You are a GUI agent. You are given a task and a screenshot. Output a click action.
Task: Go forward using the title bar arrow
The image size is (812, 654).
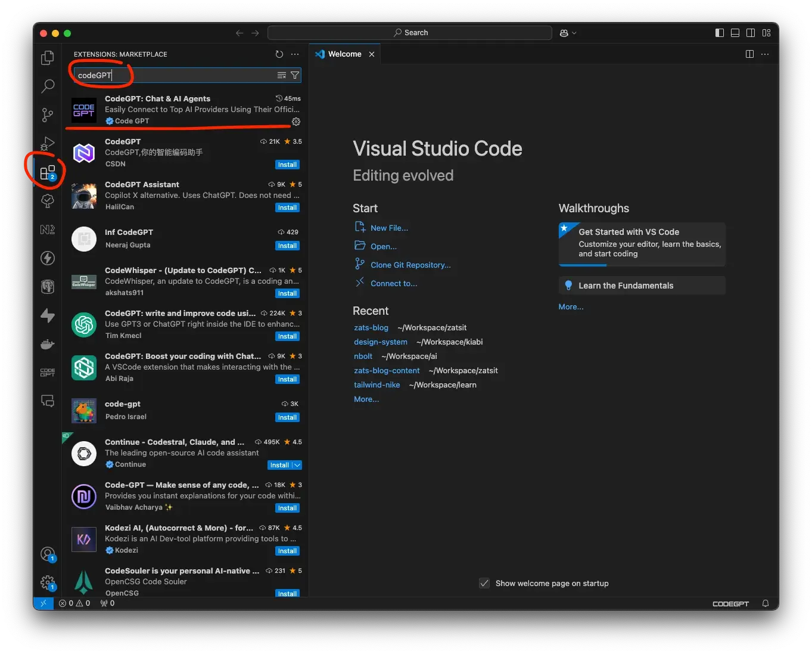[x=255, y=33]
